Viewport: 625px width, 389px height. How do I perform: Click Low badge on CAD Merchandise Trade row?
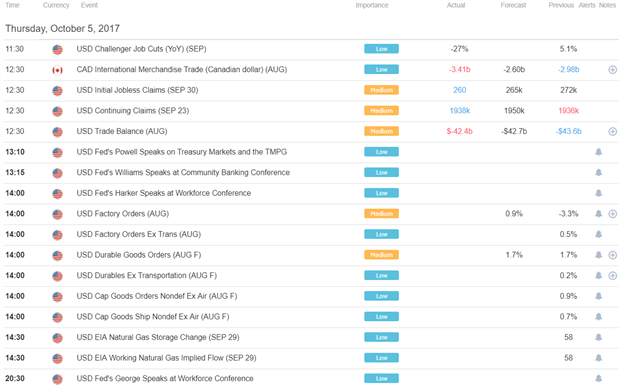point(381,70)
